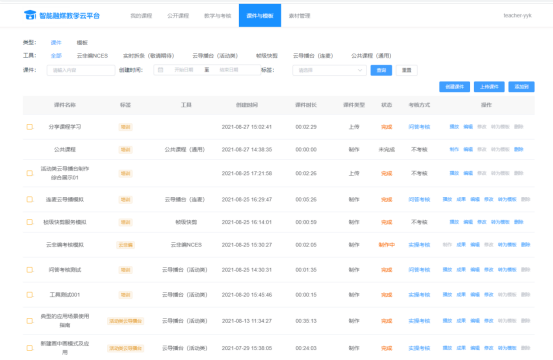
Task: Click 播放 in the 分享课程学习 row
Action: 454,127
